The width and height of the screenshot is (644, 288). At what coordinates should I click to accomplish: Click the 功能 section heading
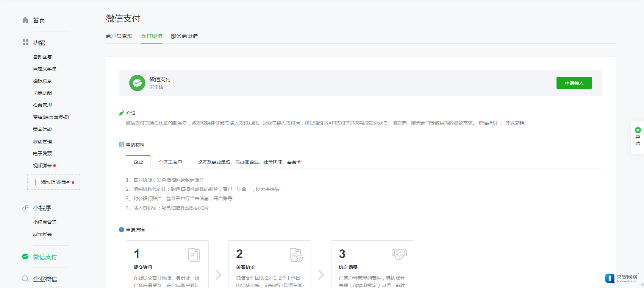pos(39,43)
